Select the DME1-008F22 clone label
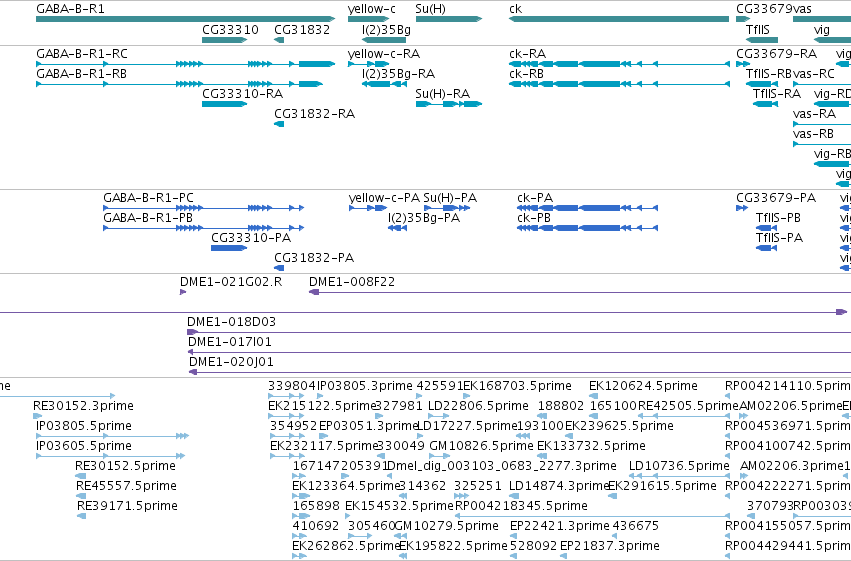851x561 pixels. click(x=352, y=282)
